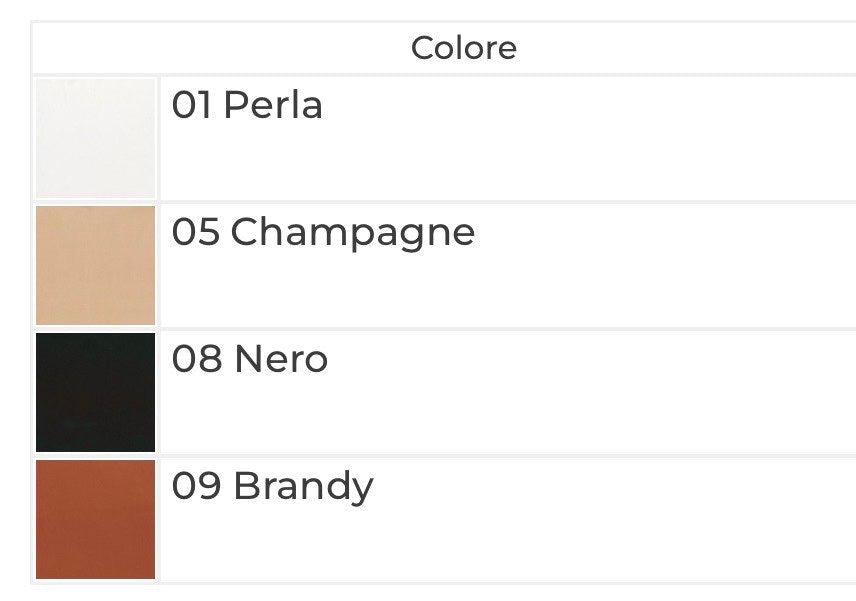Click the code number 01
Image resolution: width=856 pixels, height=601 pixels.
(x=192, y=105)
